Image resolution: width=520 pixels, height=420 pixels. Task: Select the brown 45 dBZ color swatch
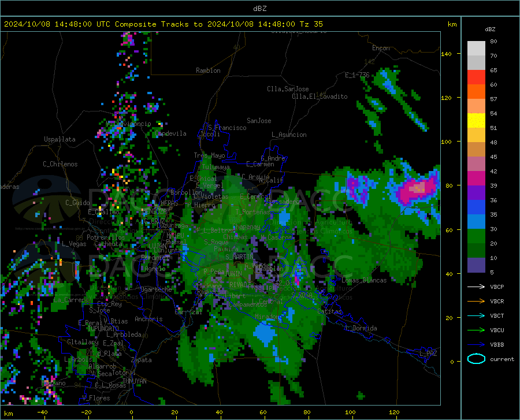point(476,150)
